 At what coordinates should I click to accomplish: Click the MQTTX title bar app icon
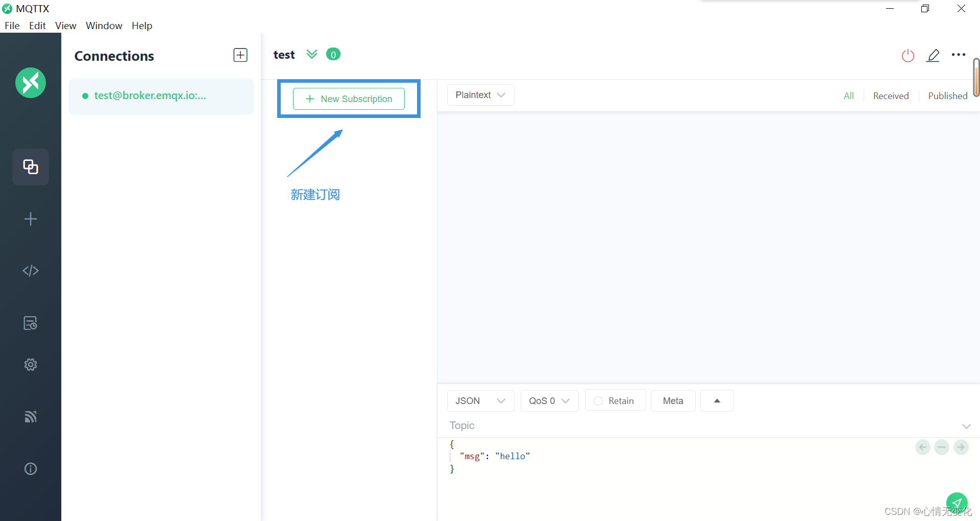tap(7, 9)
